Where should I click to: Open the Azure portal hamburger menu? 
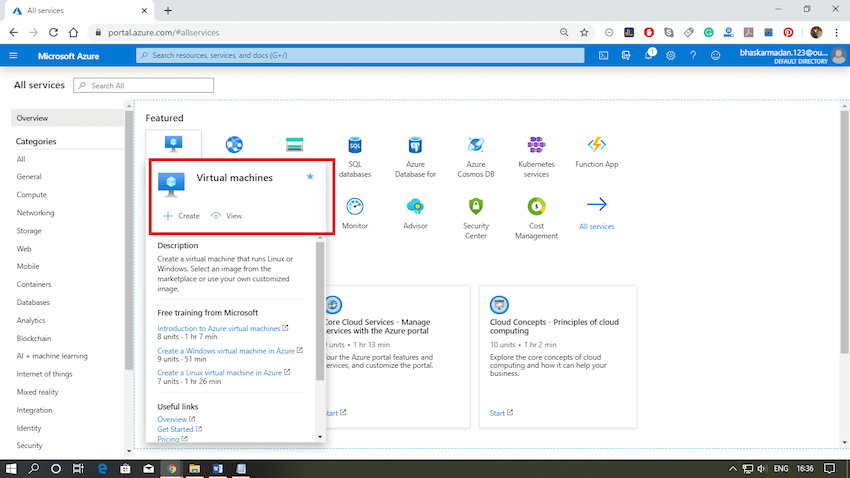(x=13, y=55)
